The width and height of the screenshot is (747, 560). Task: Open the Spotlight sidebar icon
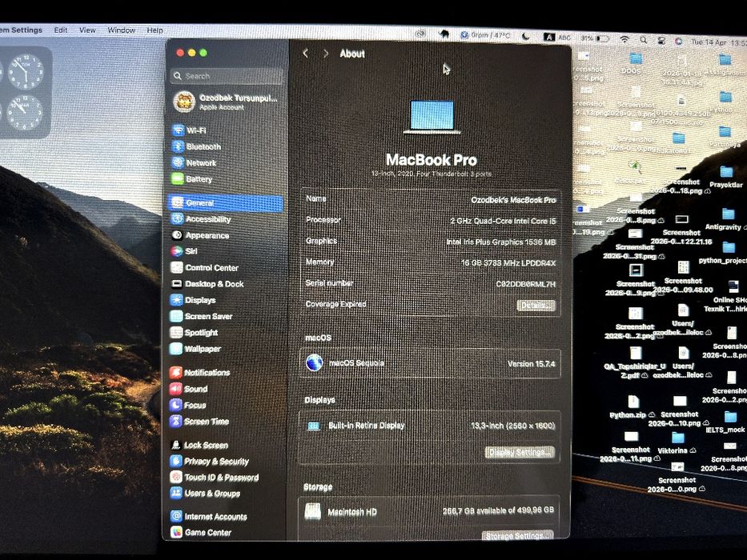[x=176, y=332]
